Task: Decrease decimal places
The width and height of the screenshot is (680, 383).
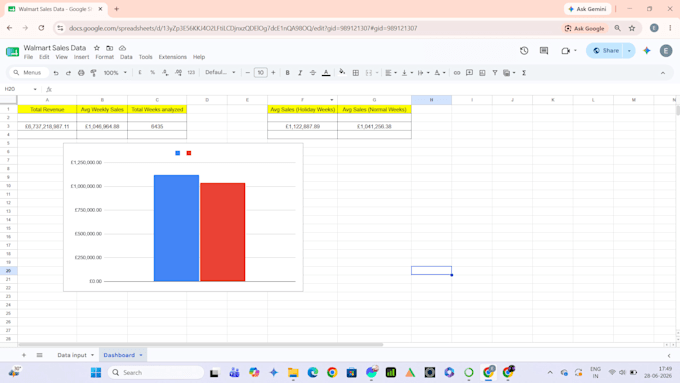Action: coord(165,73)
